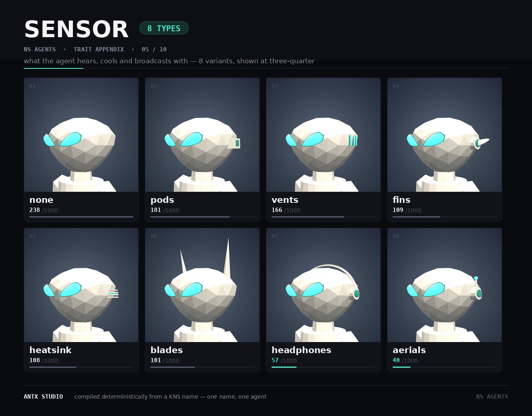
Task: Click the 'heatsink' card title
Action: point(50,350)
